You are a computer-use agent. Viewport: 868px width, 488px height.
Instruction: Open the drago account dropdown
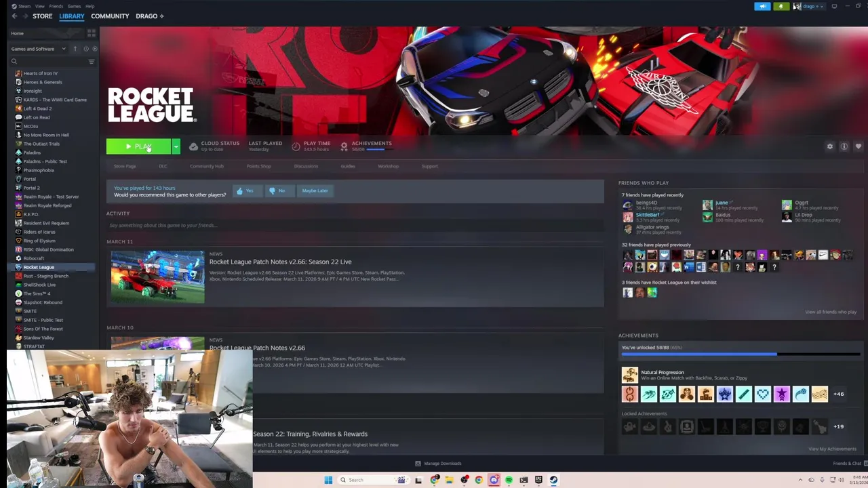[x=809, y=7]
